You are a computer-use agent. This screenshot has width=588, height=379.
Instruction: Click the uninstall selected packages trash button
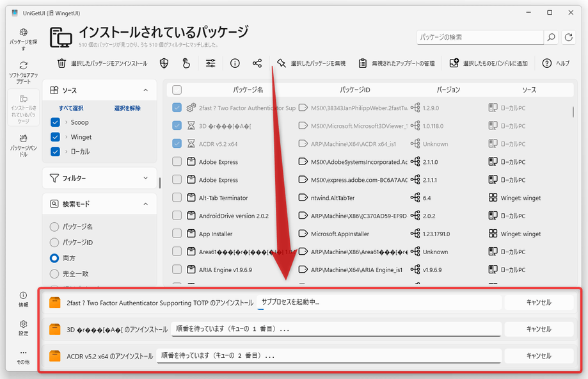[x=102, y=63]
